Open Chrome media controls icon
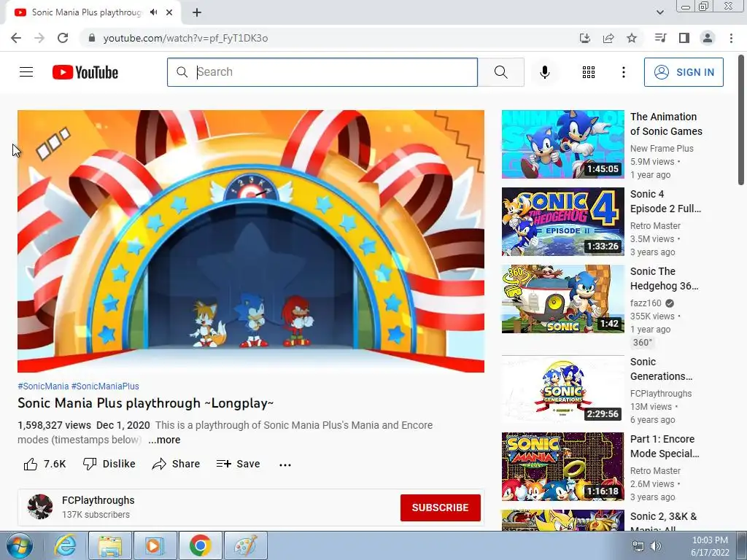This screenshot has height=560, width=747. pyautogui.click(x=660, y=38)
